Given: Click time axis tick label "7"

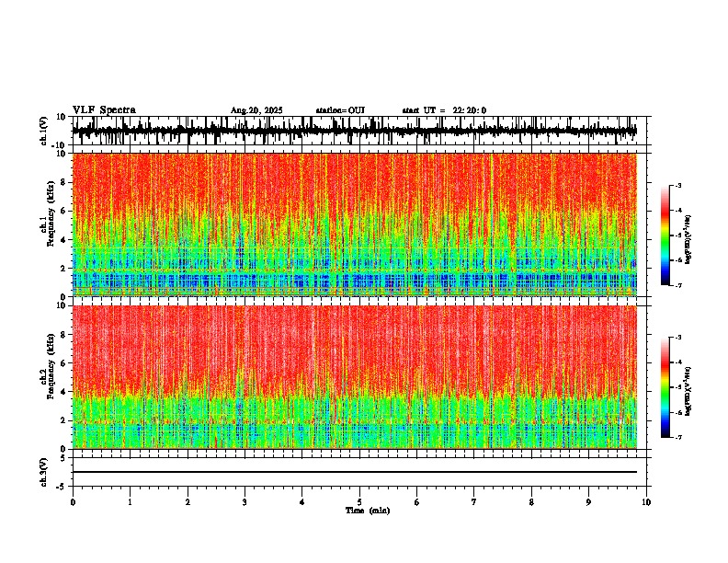Looking at the screenshot, I should (474, 502).
